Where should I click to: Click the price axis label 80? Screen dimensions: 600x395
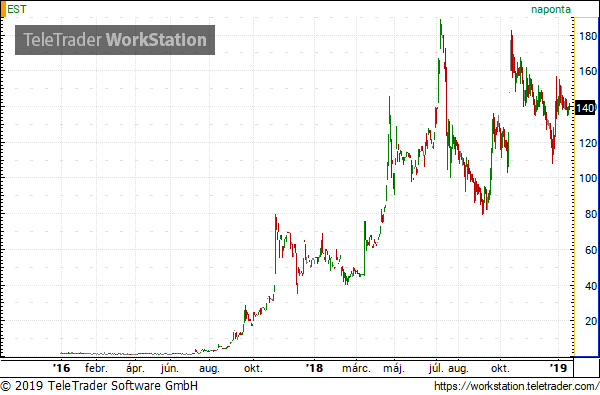tap(591, 214)
